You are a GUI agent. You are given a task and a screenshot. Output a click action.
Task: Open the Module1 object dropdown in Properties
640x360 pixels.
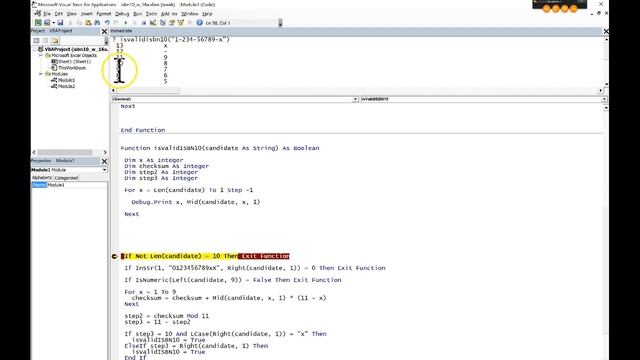(x=104, y=170)
